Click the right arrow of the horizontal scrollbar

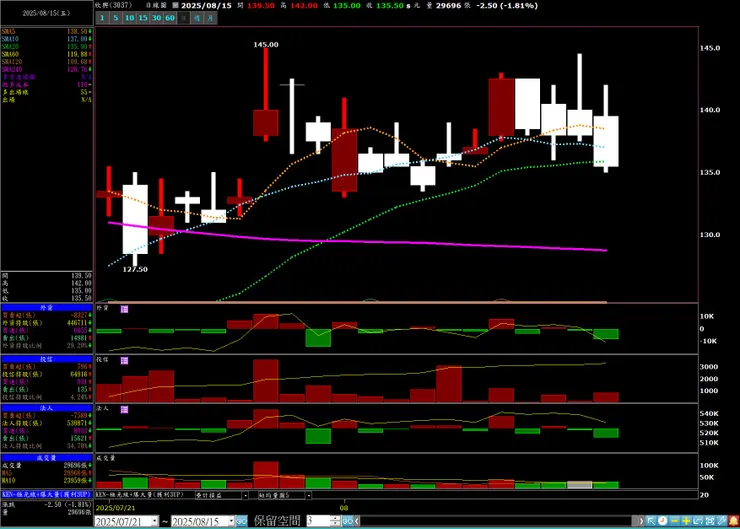[641, 521]
